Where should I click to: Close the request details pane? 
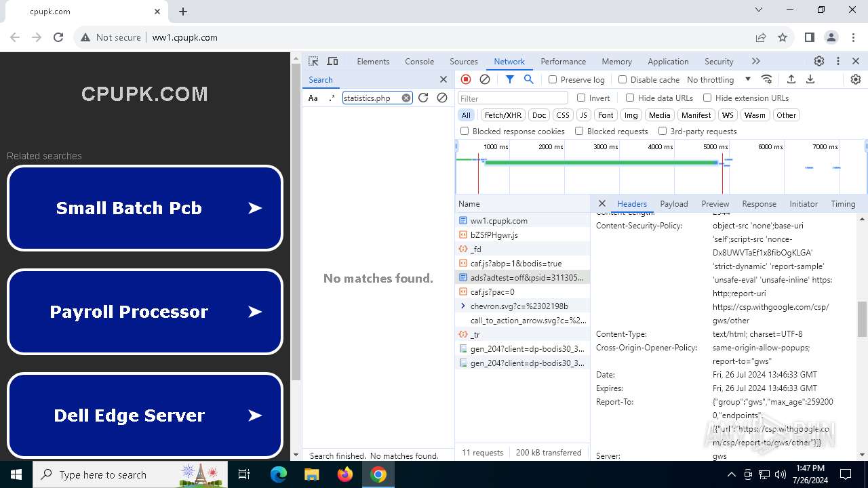click(x=602, y=203)
